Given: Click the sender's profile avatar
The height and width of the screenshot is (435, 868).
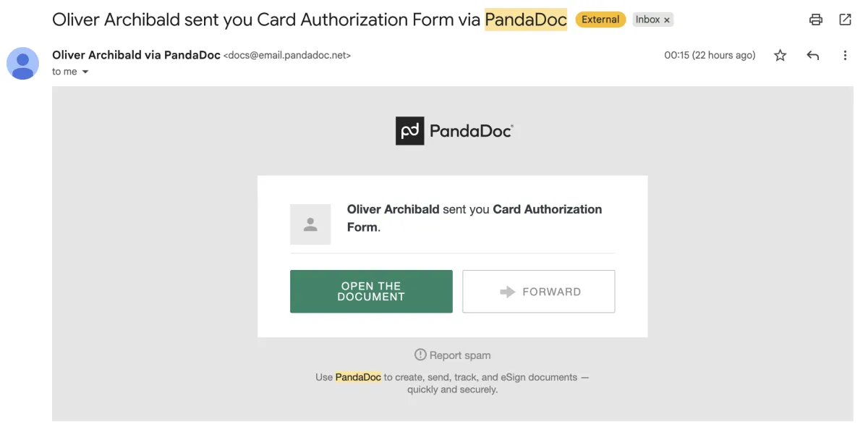Looking at the screenshot, I should 22,63.
